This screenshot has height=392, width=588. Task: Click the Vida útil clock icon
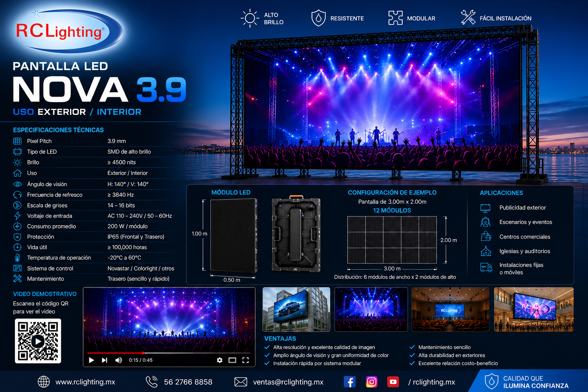pos(18,247)
